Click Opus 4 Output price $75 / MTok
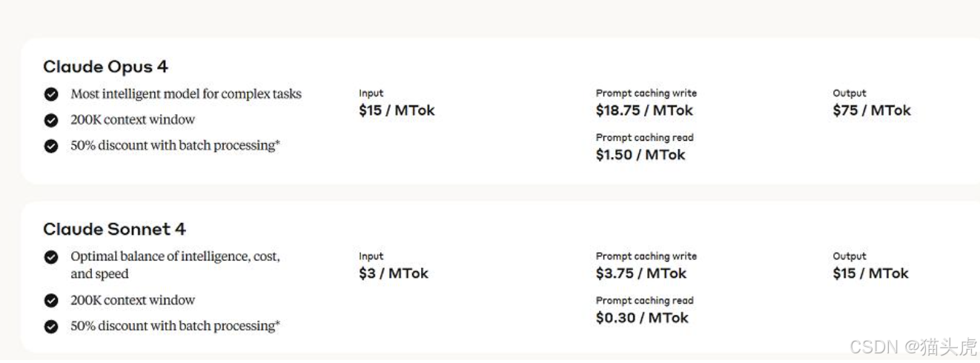Screen dimensions: 980x363 pyautogui.click(x=872, y=110)
